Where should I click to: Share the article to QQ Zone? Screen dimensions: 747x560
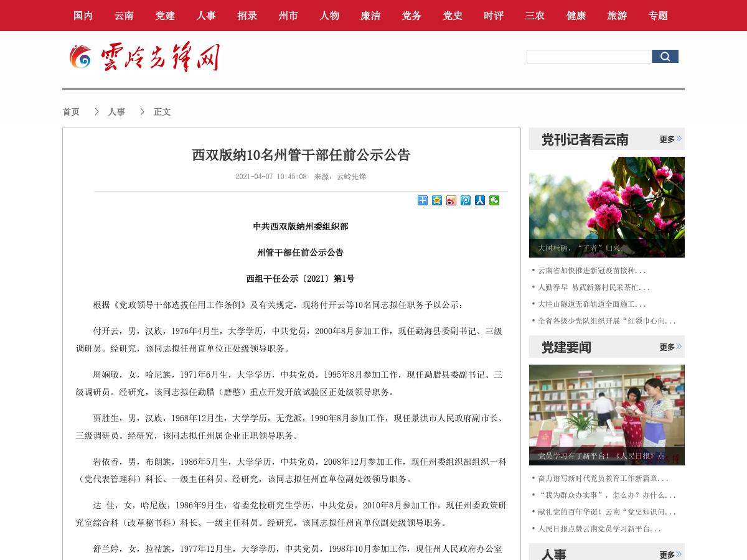[437, 200]
